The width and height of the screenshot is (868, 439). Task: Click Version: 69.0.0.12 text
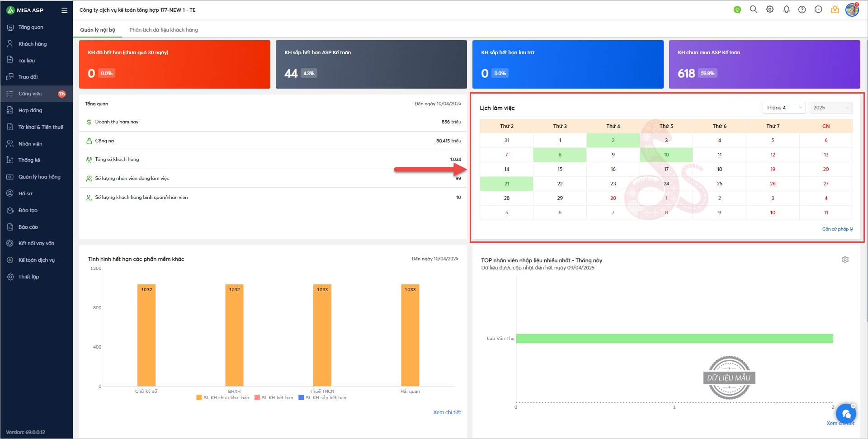click(25, 432)
